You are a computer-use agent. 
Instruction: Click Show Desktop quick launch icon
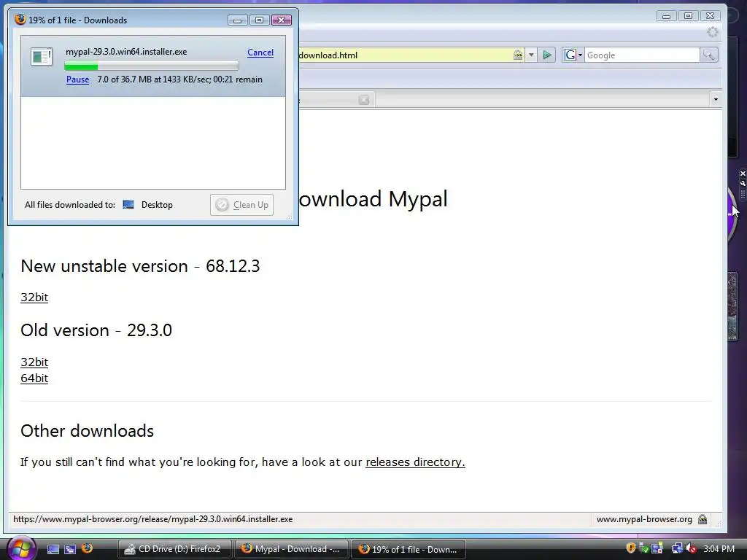[x=53, y=549]
